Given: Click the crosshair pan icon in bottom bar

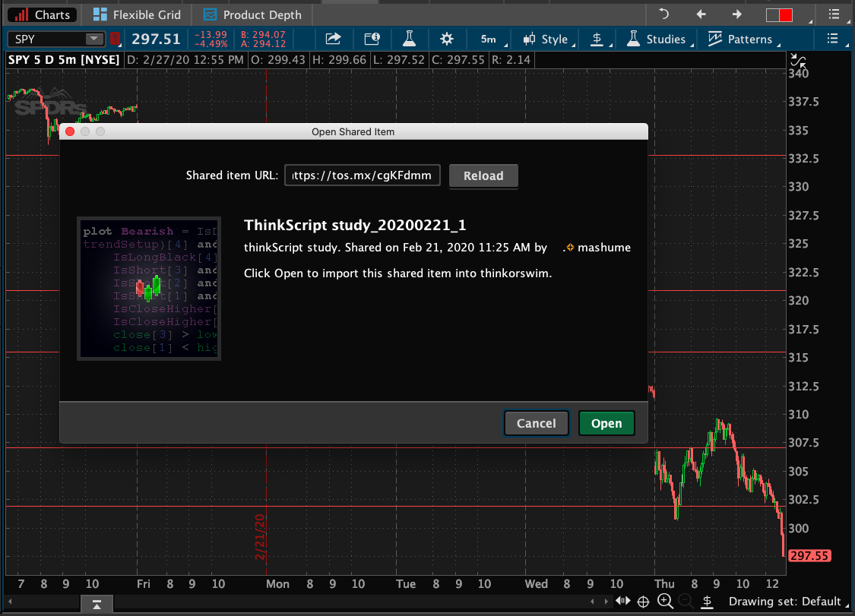Looking at the screenshot, I should pos(643,602).
